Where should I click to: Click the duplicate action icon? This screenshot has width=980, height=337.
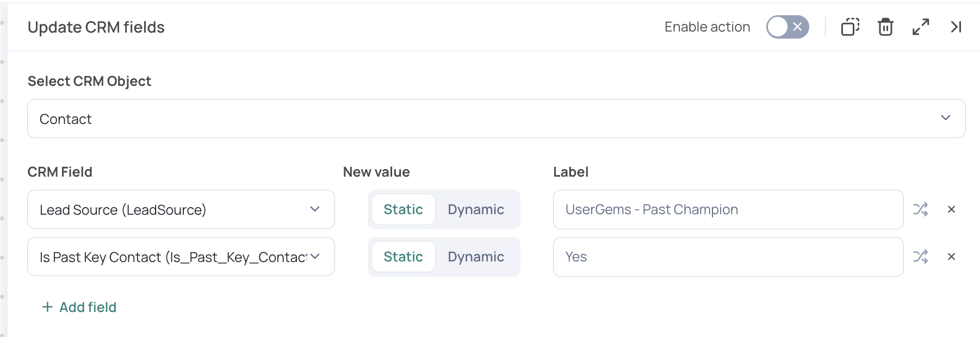tap(850, 27)
